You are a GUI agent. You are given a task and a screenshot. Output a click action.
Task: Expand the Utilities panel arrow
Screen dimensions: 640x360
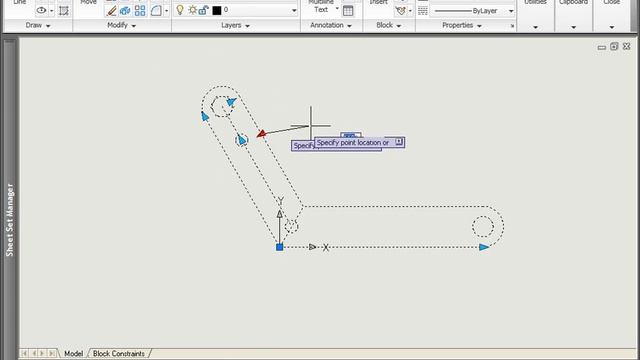click(x=535, y=27)
